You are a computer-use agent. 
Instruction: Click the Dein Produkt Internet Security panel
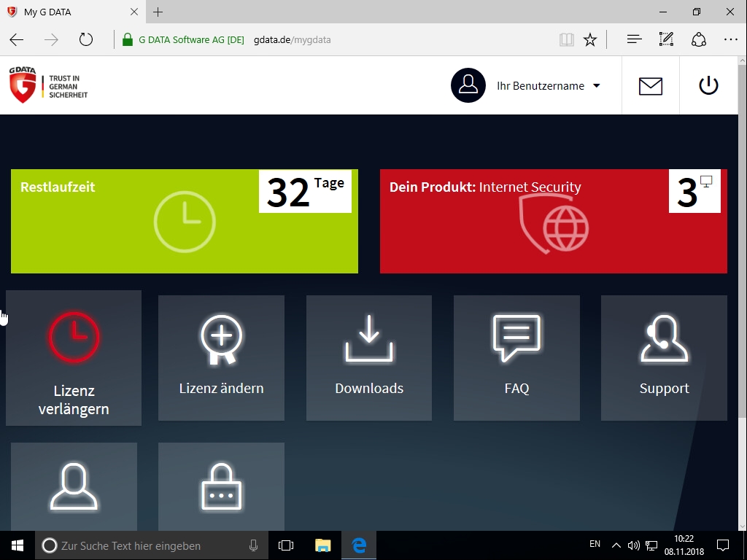click(x=554, y=221)
